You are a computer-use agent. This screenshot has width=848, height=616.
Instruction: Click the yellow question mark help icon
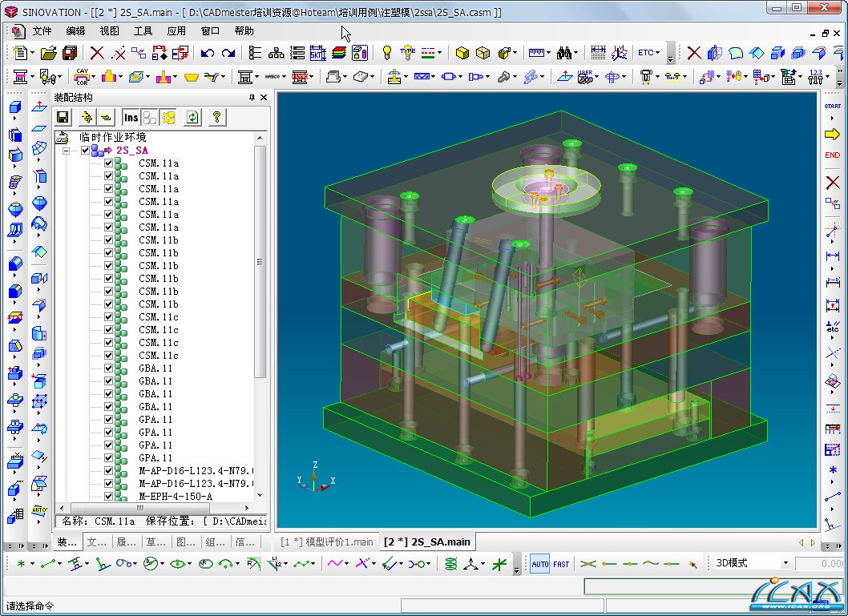(x=216, y=118)
